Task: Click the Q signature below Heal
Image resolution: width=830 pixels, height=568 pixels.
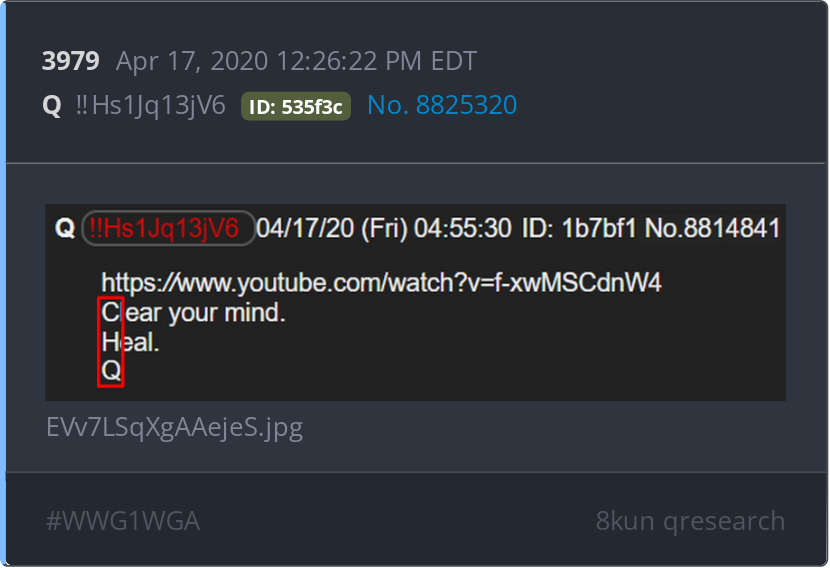Action: coord(111,370)
